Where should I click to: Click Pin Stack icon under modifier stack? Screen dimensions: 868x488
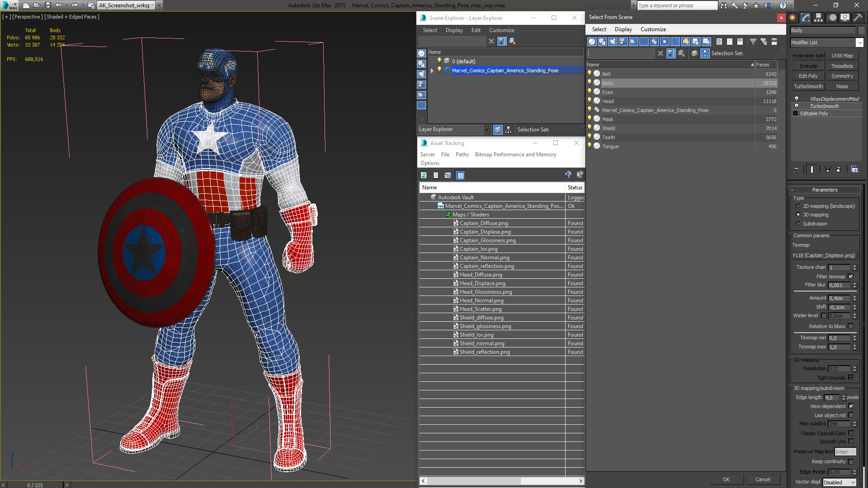click(796, 169)
